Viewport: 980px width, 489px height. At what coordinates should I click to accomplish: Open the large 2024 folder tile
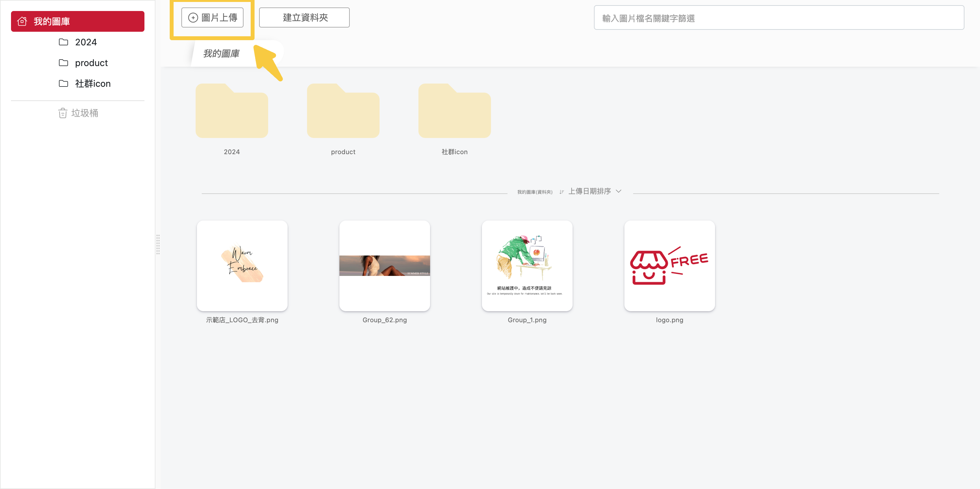click(232, 111)
